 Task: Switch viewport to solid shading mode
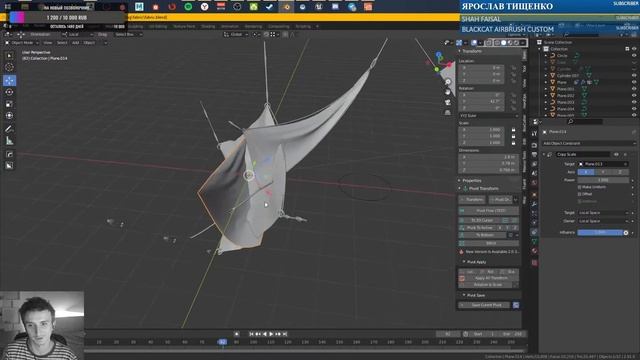pyautogui.click(x=503, y=42)
